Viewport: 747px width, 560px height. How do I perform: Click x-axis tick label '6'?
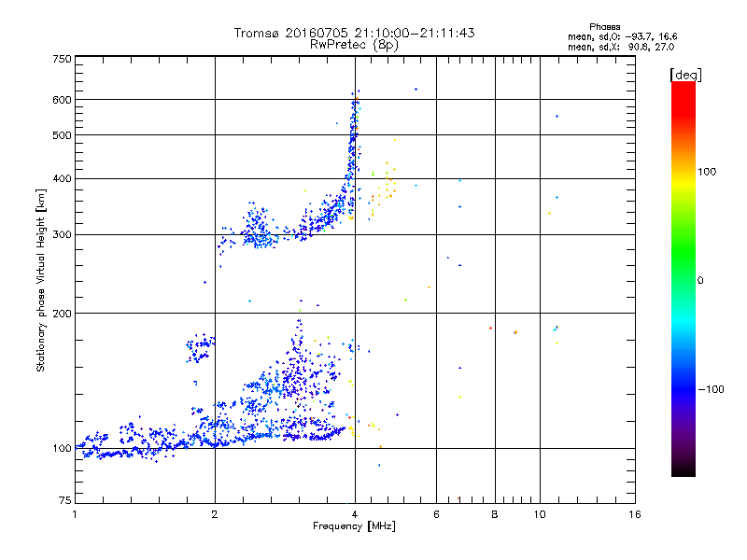point(436,514)
